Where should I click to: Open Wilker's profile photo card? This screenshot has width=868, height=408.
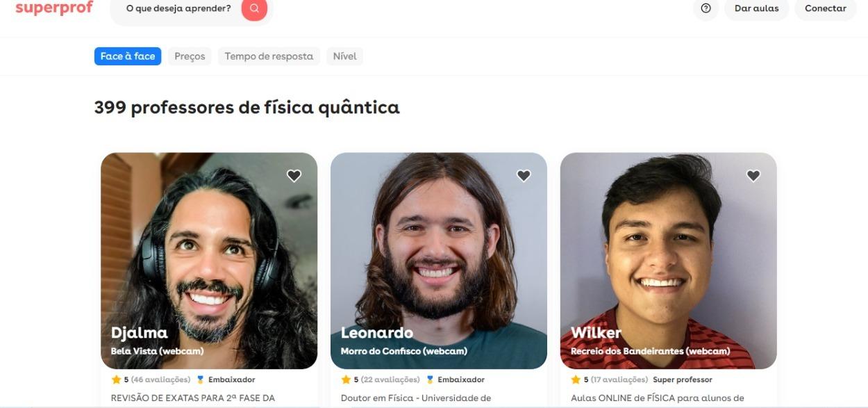pyautogui.click(x=669, y=261)
